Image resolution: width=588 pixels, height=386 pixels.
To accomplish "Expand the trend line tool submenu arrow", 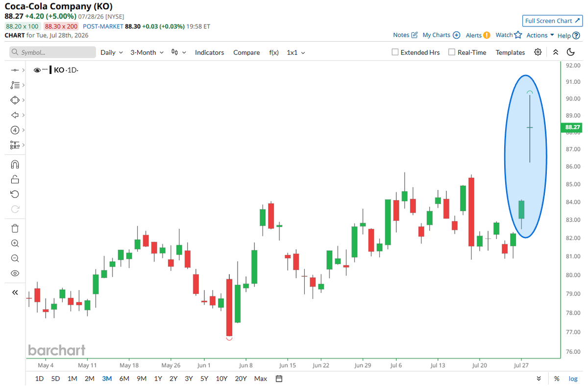I will 23,71.
